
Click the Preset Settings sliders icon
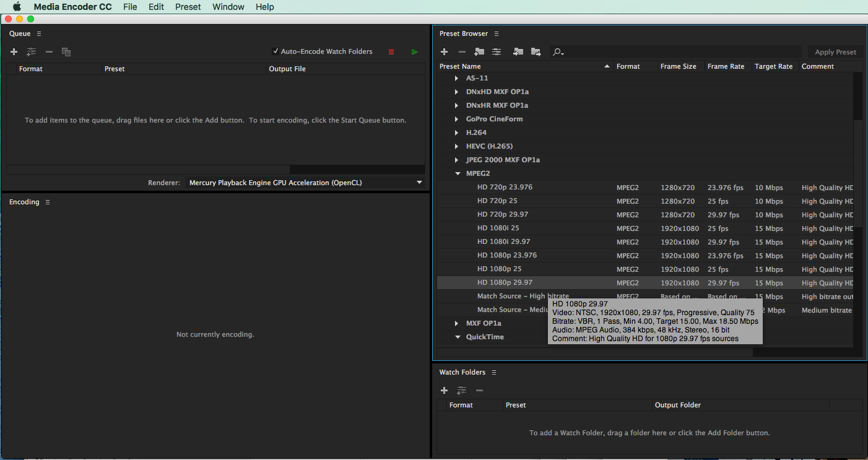point(497,52)
